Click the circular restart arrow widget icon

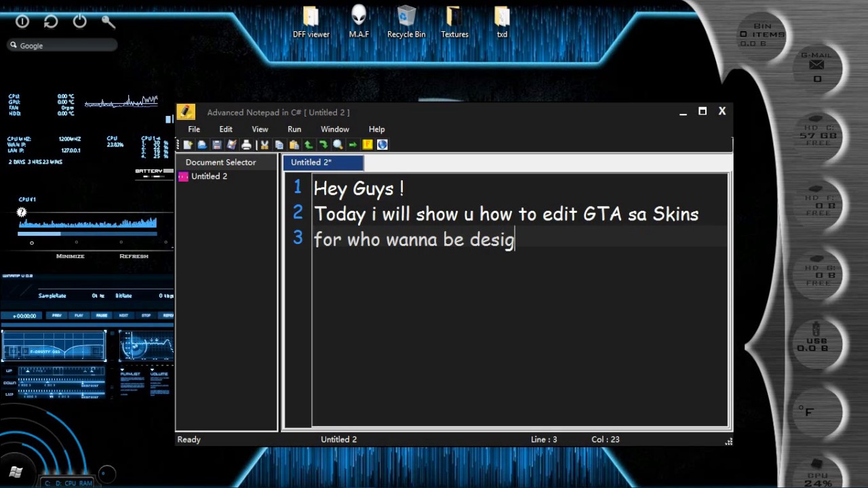click(51, 22)
